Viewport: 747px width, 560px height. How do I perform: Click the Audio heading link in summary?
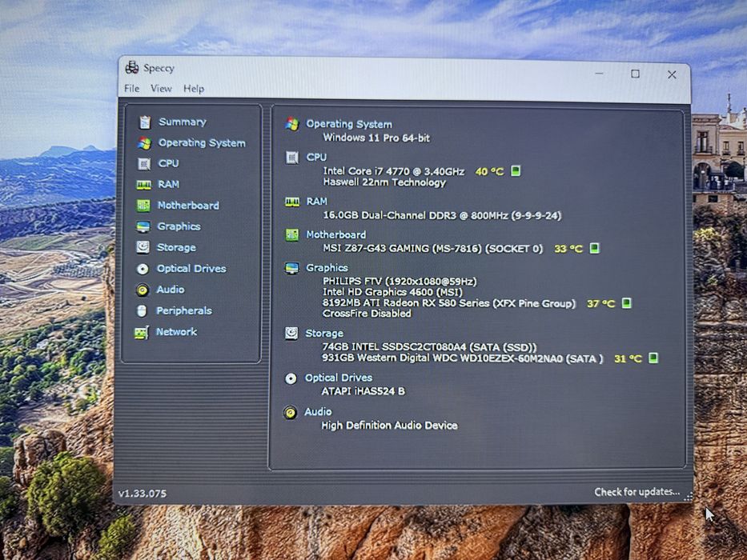click(318, 412)
